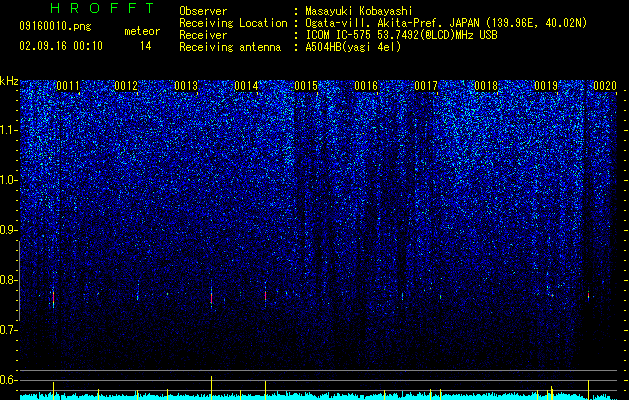This screenshot has width=629, height=400.
Task: Select the file name 09160010.png
Action: pos(55,27)
